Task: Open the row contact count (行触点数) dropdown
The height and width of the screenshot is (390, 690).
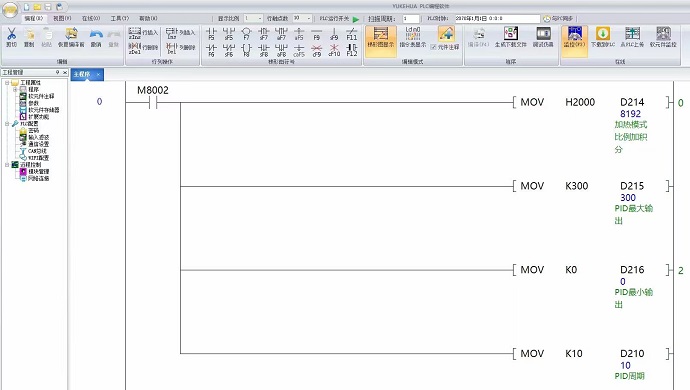Action: pos(302,18)
